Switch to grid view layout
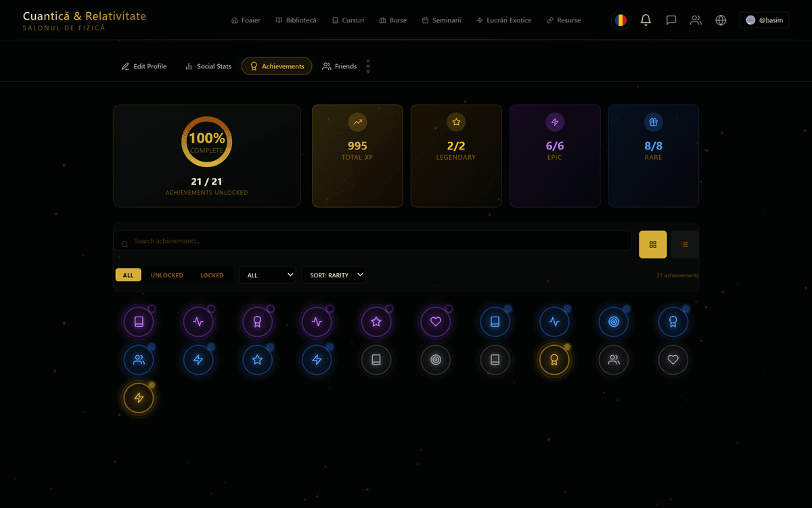This screenshot has height=508, width=812. click(652, 245)
